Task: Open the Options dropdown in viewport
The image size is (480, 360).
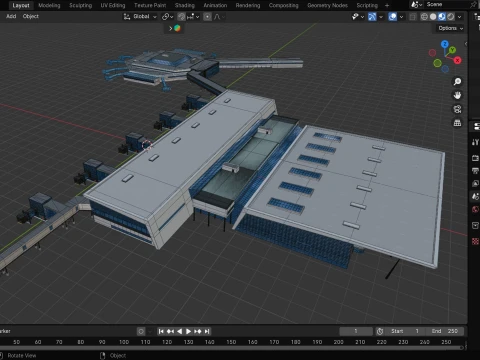Action: 450,28
